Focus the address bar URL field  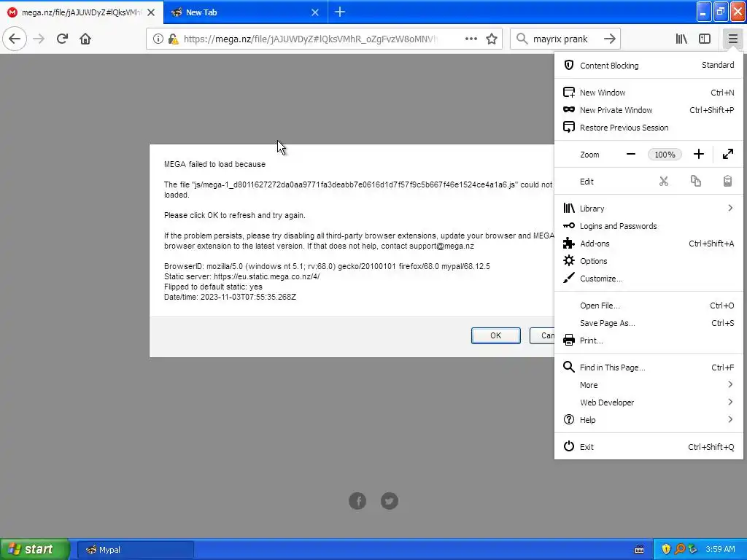309,39
